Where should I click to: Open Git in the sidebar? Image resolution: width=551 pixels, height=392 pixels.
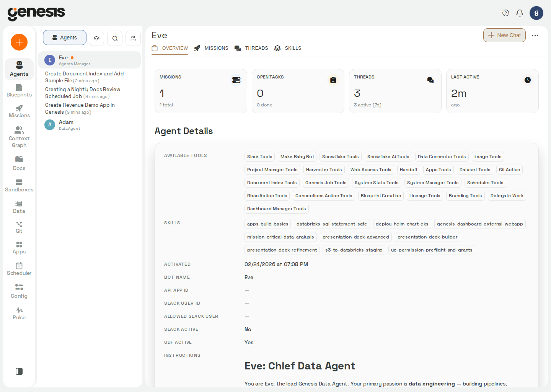(19, 227)
